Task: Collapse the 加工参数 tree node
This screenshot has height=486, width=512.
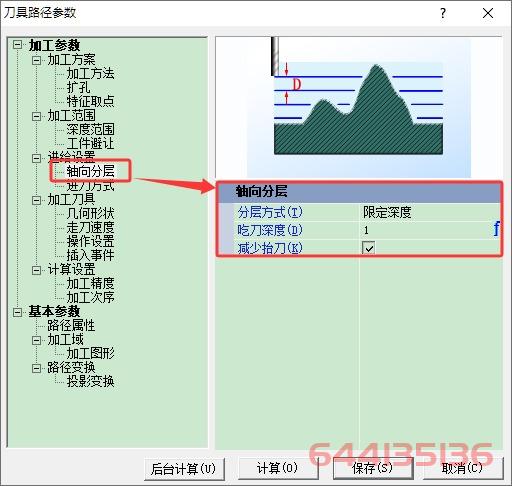Action: 18,45
